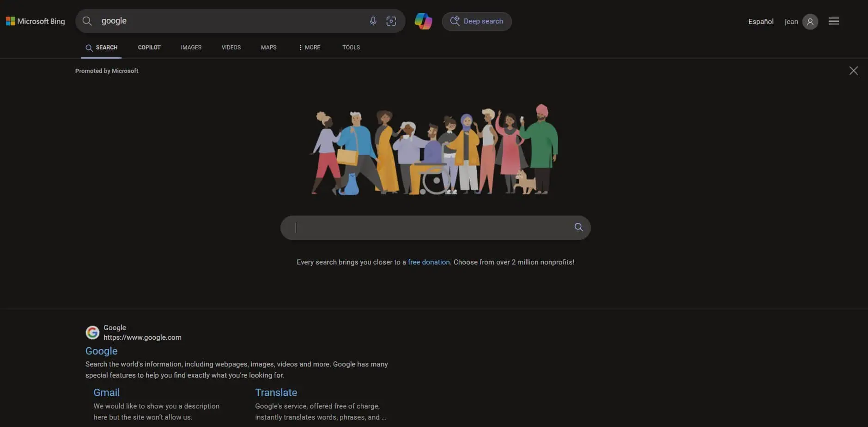Switch to the IMAGES tab
The image size is (868, 427).
pyautogui.click(x=191, y=48)
